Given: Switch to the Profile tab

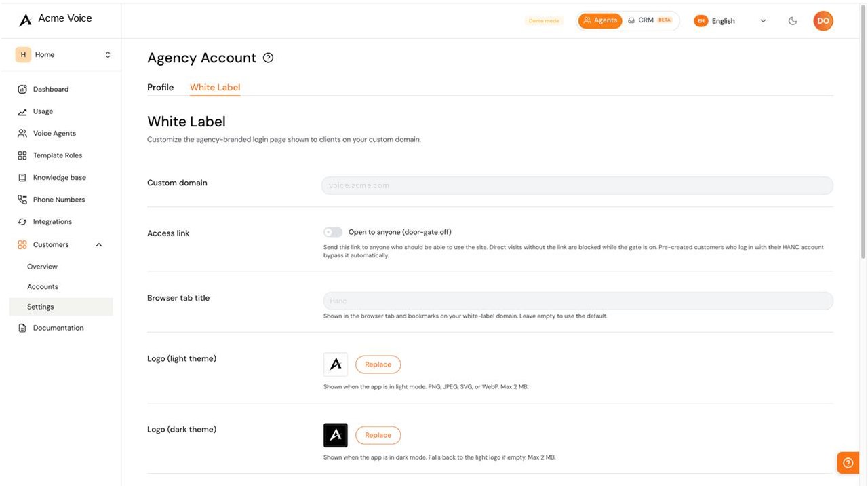Looking at the screenshot, I should coord(160,87).
